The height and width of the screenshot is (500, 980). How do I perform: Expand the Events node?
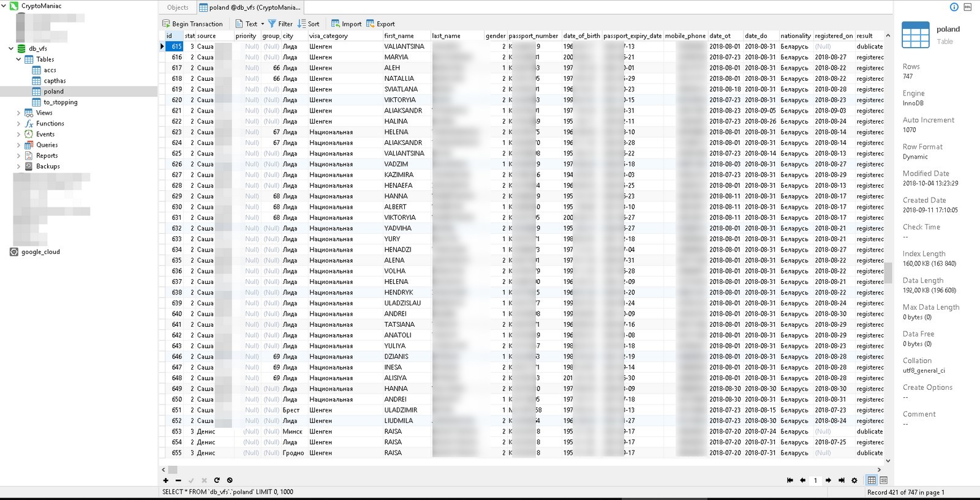[x=18, y=134]
